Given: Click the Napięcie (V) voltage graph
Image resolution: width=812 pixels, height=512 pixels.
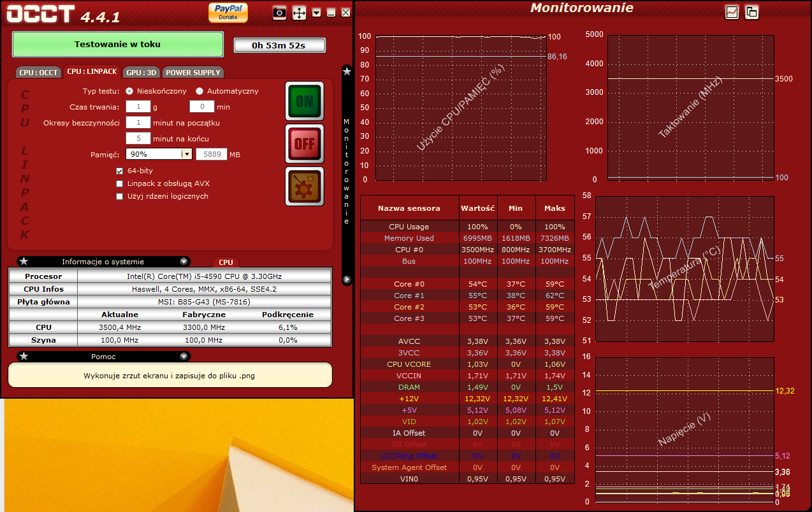Looking at the screenshot, I should coord(684,429).
